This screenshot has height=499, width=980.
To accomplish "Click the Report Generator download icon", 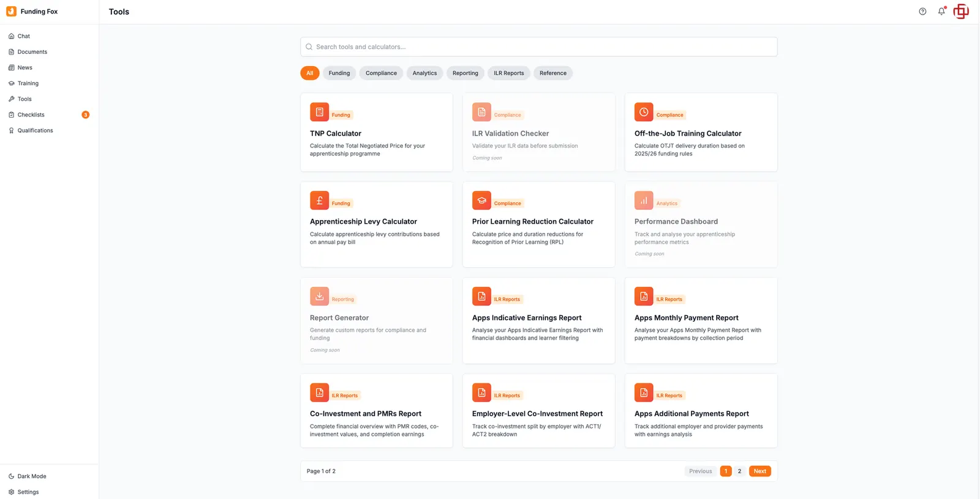I will (x=319, y=297).
